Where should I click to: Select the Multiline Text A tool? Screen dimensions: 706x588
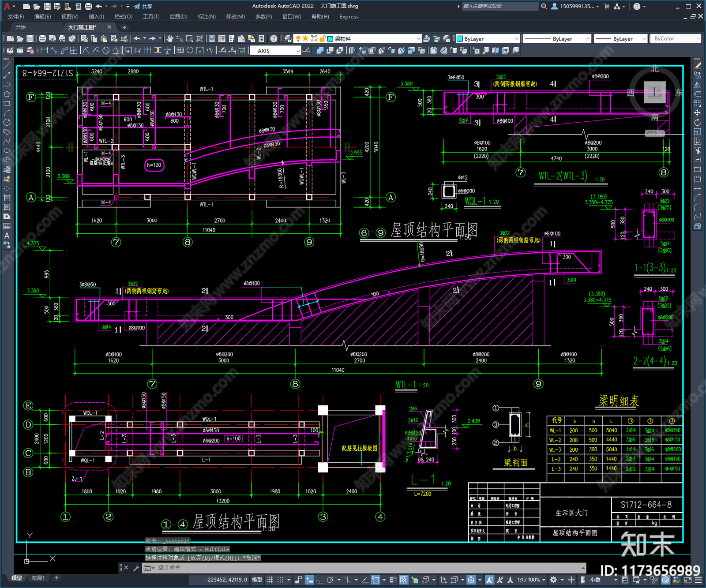point(7,236)
